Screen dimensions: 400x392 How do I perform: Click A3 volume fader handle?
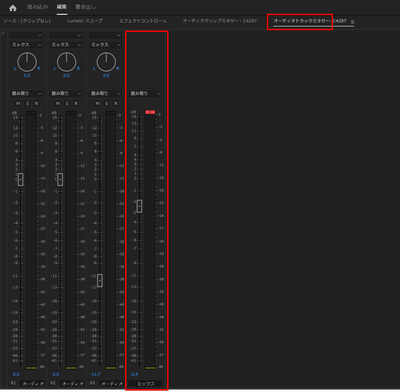(100, 280)
